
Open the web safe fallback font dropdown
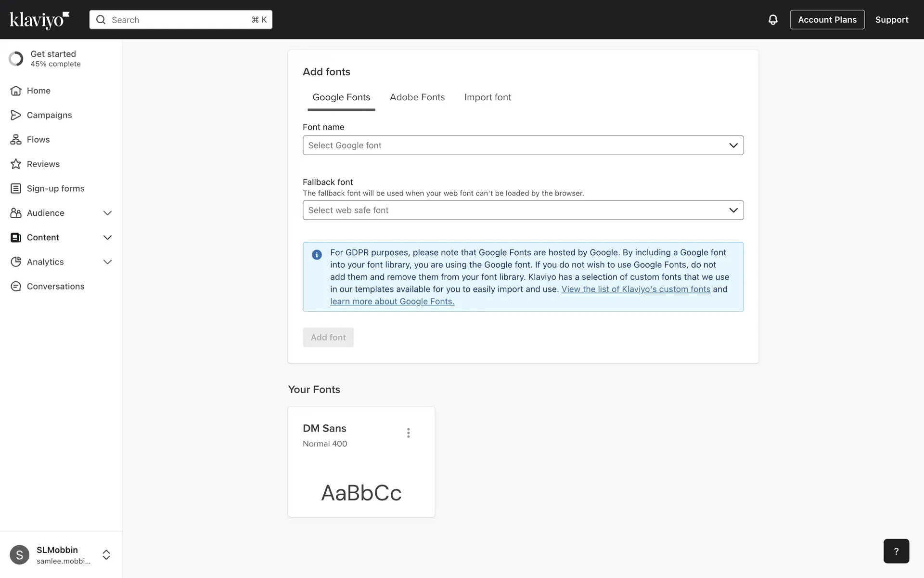pos(523,210)
